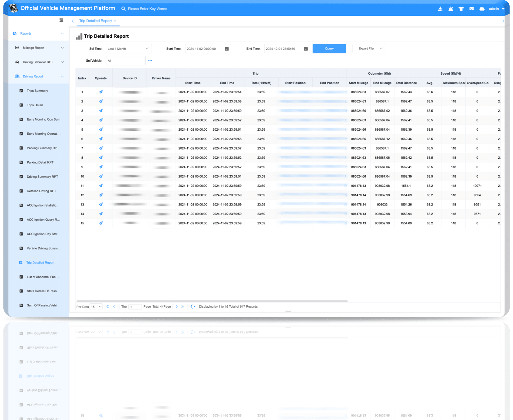Click Total Distance 1554.1 in row 11
Viewport: 513px width, 420px height.
click(x=406, y=186)
